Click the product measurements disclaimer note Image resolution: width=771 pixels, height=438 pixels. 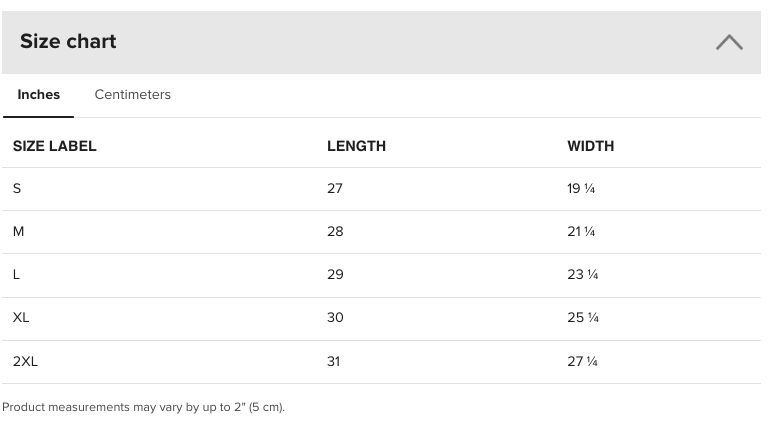pyautogui.click(x=144, y=407)
